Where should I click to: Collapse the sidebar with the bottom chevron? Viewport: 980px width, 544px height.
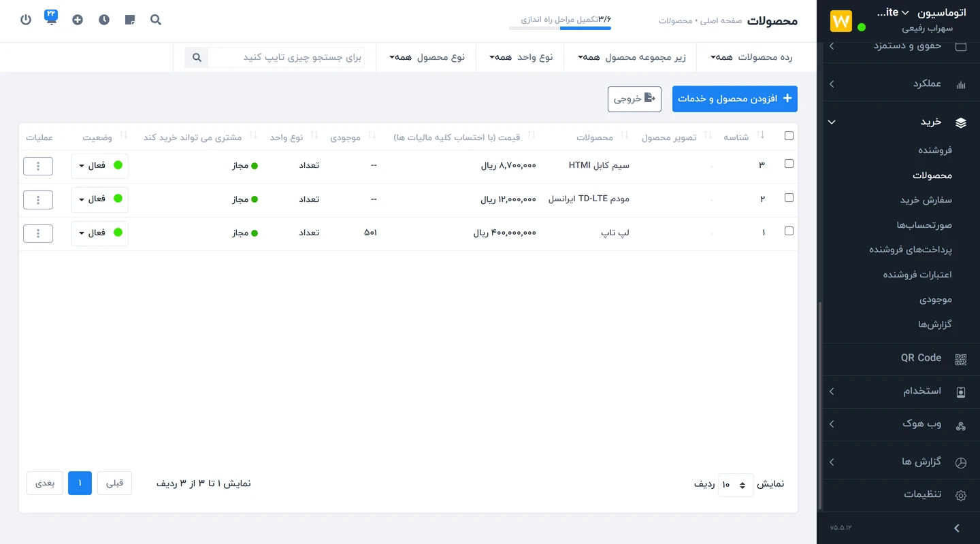point(957,528)
